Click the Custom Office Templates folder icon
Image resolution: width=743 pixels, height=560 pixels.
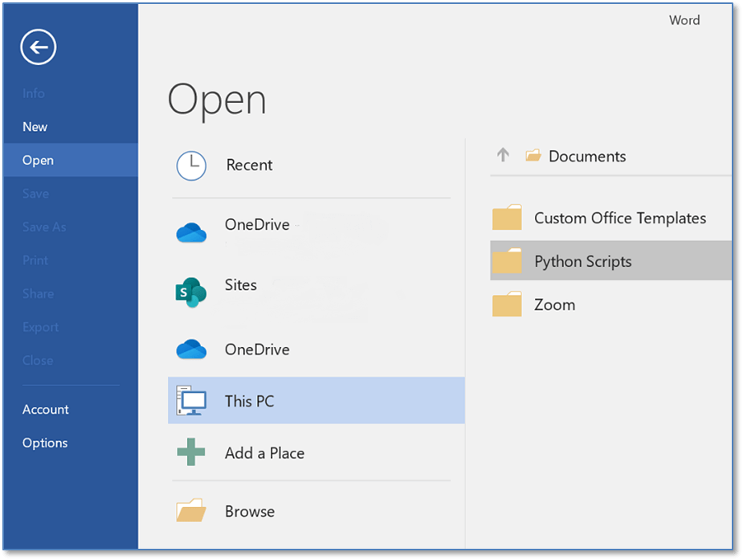(x=507, y=217)
